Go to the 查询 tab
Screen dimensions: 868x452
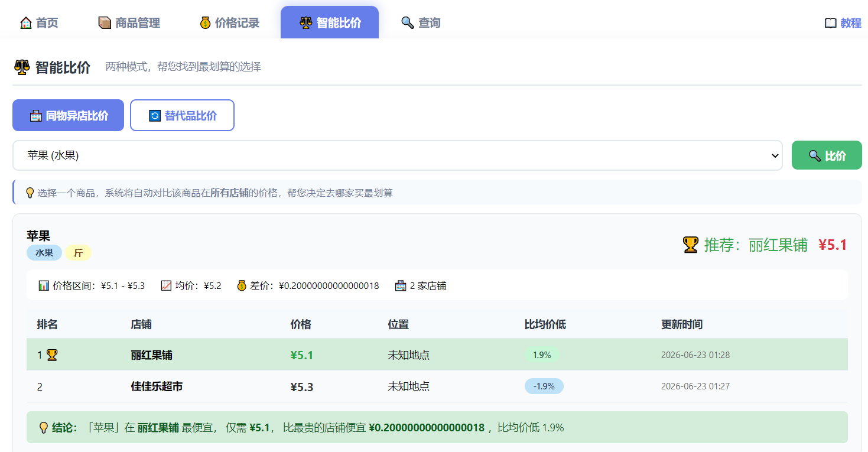point(421,23)
